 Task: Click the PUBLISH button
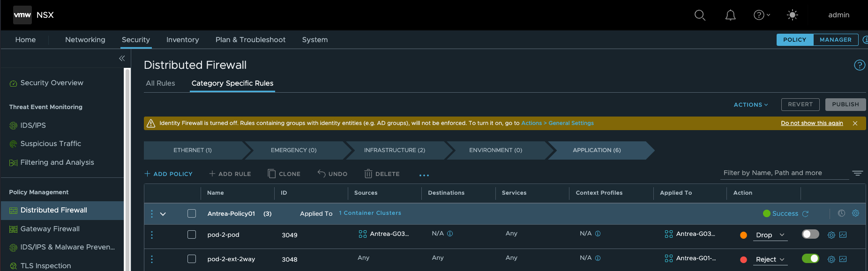[x=846, y=104]
